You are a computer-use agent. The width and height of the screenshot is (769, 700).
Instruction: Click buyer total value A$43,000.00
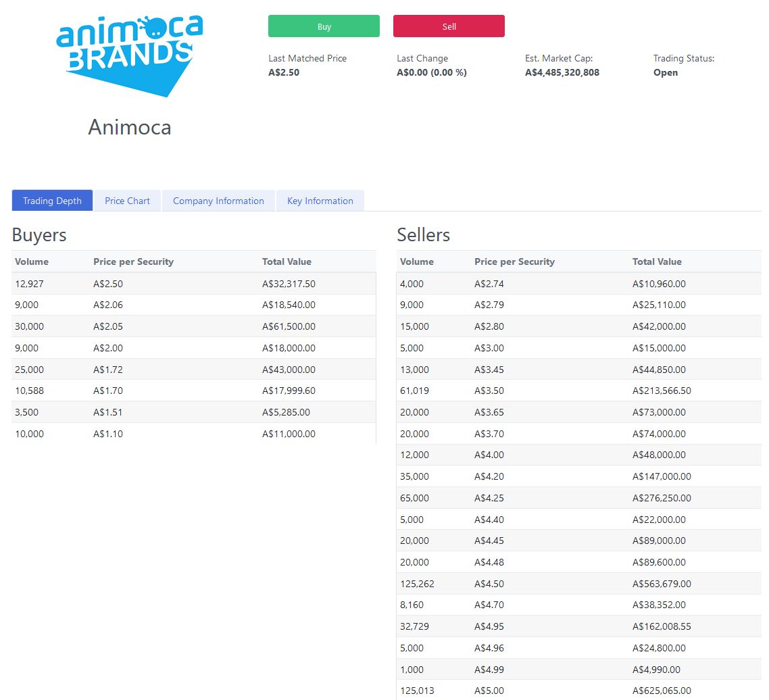pyautogui.click(x=289, y=370)
